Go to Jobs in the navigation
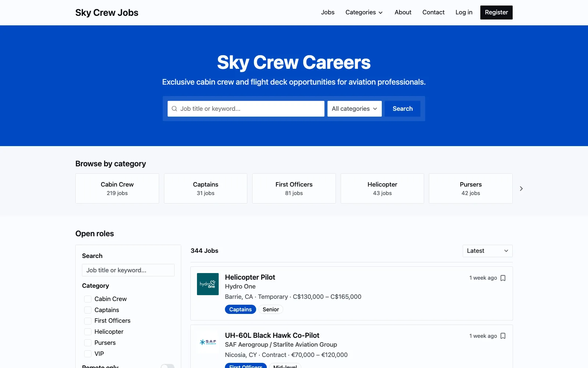 coord(328,13)
